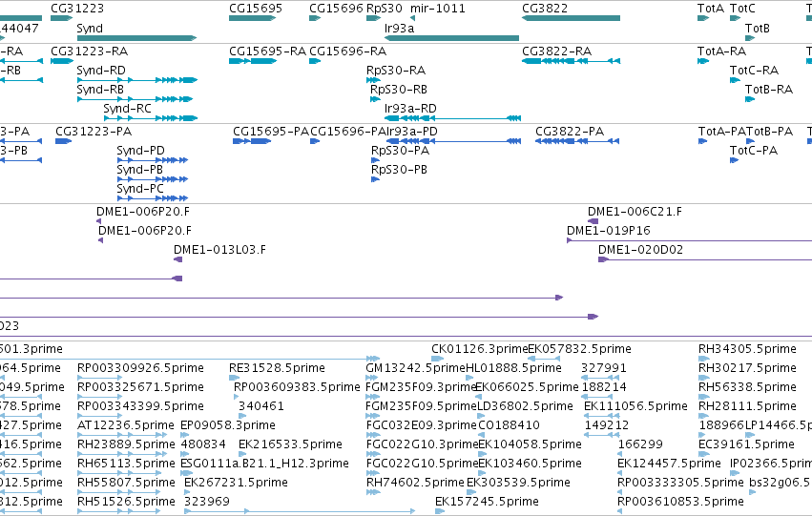Viewport: 812px width, 516px height.
Task: Open the CG15696 gene feature
Action: click(315, 18)
